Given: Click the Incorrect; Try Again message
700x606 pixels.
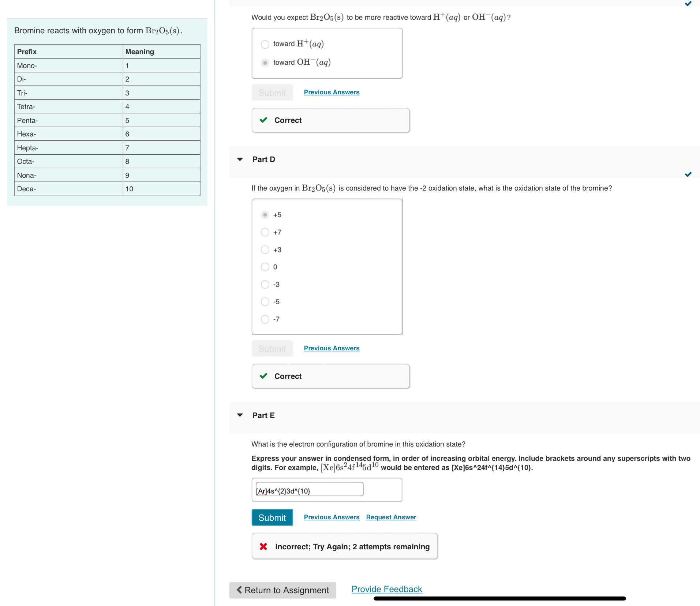Looking at the screenshot, I should click(x=352, y=546).
